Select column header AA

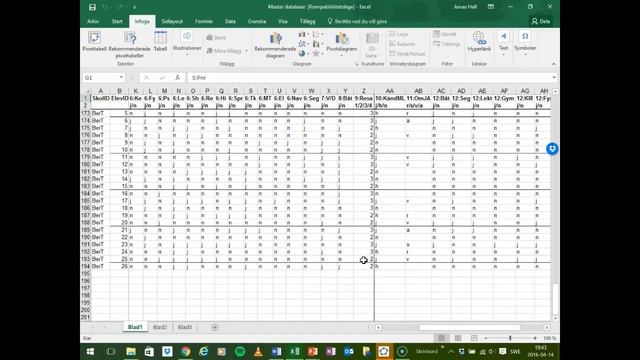(390, 91)
